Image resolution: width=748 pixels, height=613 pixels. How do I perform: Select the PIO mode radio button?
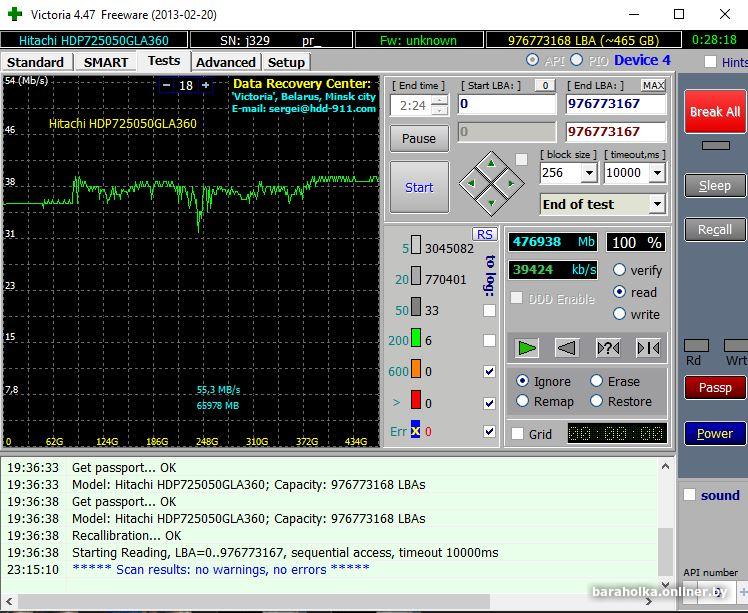[576, 60]
